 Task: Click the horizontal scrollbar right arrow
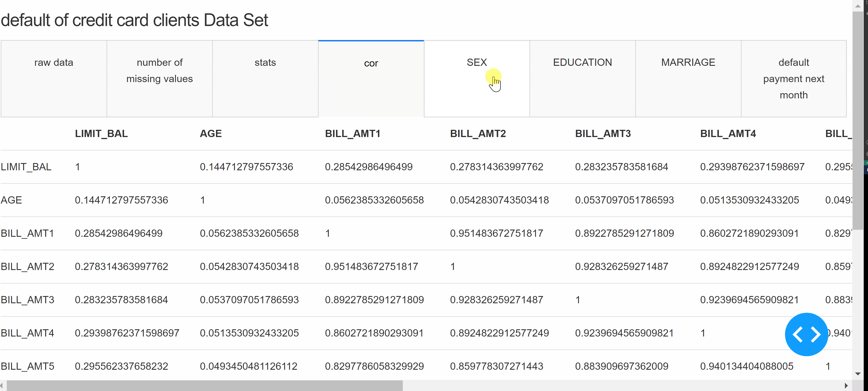pyautogui.click(x=846, y=386)
